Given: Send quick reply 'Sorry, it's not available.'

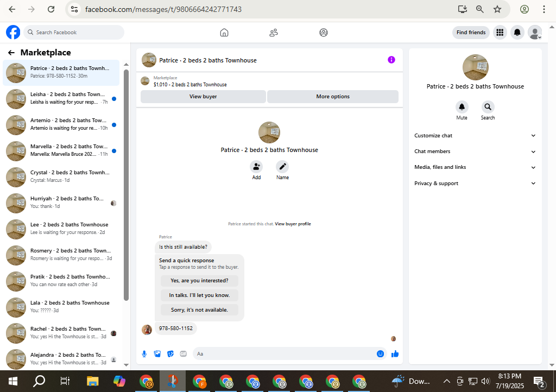Looking at the screenshot, I should tap(199, 310).
